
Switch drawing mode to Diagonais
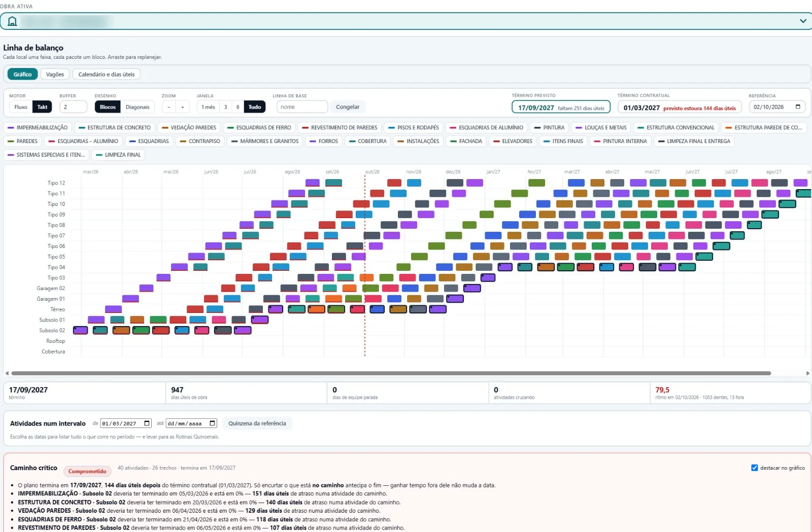coord(138,107)
